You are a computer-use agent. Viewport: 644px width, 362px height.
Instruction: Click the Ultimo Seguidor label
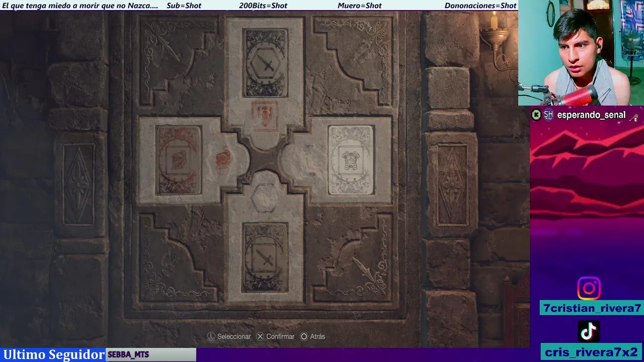[54, 354]
